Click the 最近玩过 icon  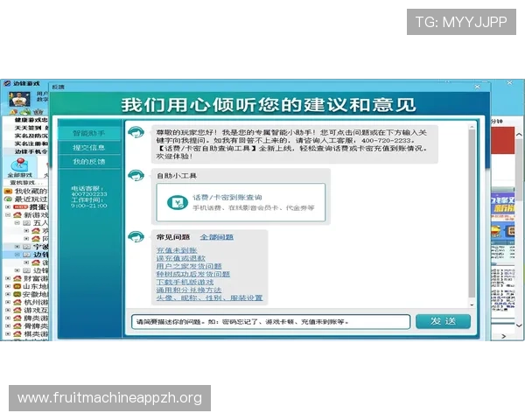[8, 199]
